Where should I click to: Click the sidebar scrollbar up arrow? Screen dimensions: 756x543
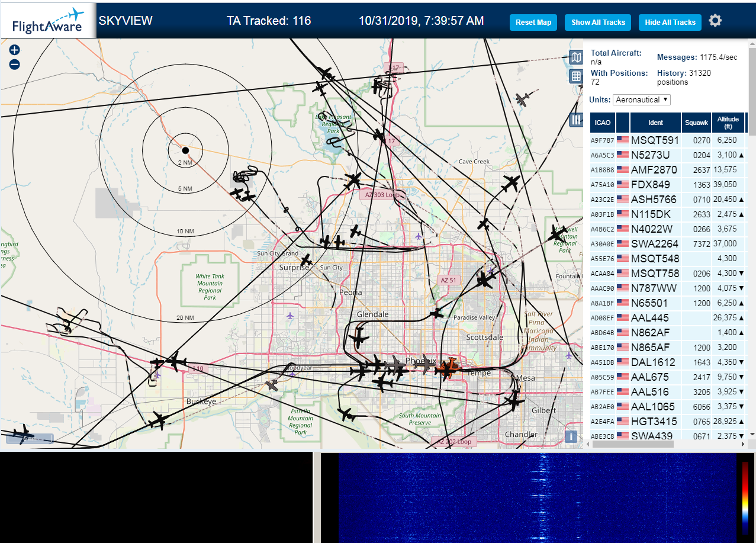(751, 44)
